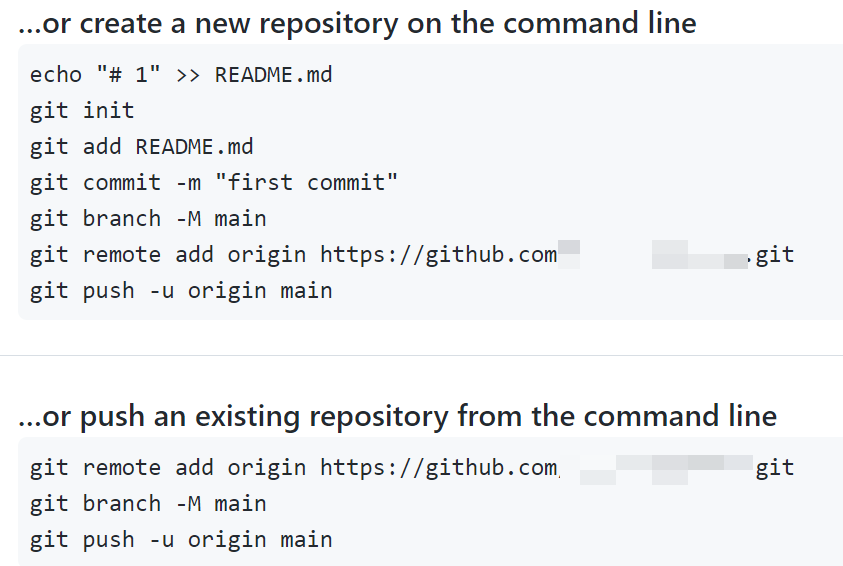The image size is (843, 566).
Task: Click "git remote add origin" in the push-existing block
Action: click(x=168, y=467)
